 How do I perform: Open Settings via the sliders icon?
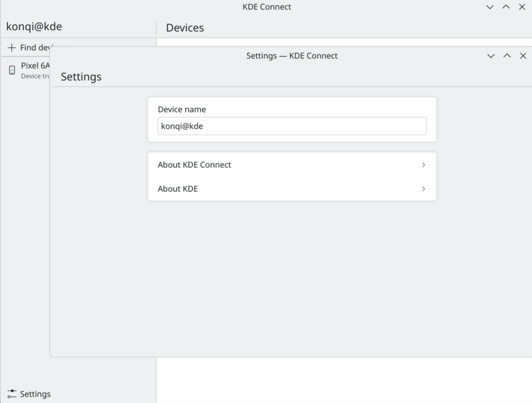click(x=12, y=394)
